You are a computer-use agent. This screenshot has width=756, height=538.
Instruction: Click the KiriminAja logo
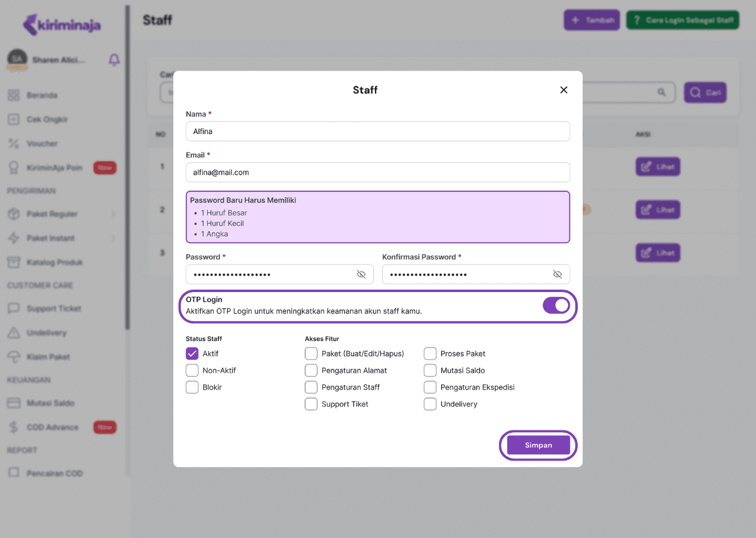pos(62,25)
